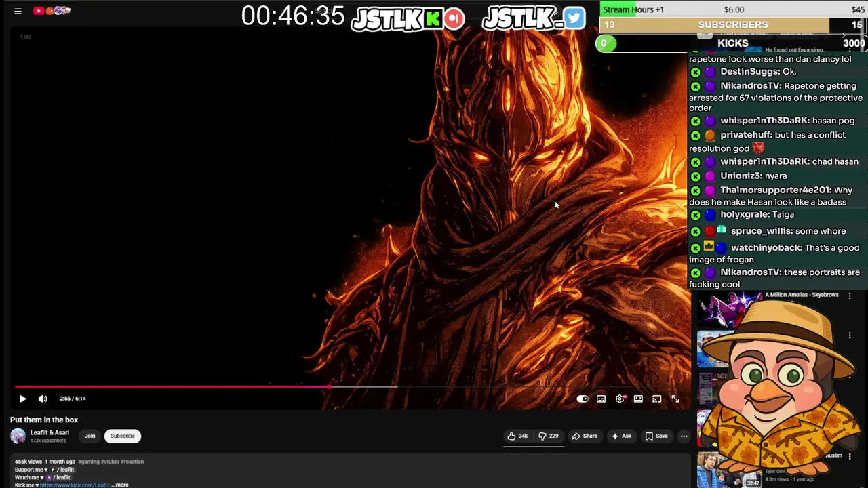Click the #gaming hashtag
Image resolution: width=868 pixels, height=488 pixels.
coord(88,462)
